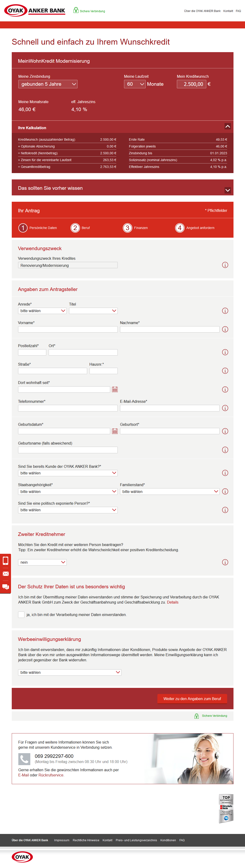The image size is (245, 868).
Task: Collapse the Ihre Kalkulation panel
Action: click(x=227, y=126)
